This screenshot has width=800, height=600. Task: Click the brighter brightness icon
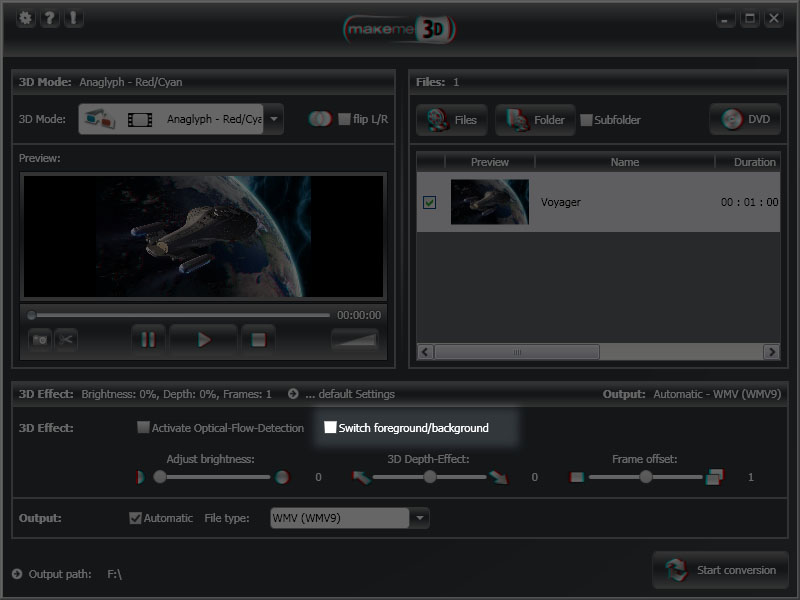[x=282, y=477]
